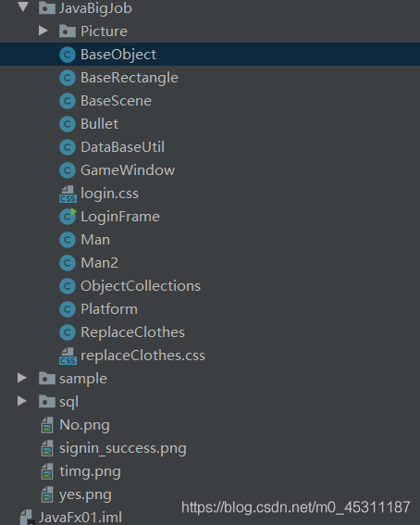The width and height of the screenshot is (420, 525).
Task: Select the Man2 class
Action: [x=99, y=263]
